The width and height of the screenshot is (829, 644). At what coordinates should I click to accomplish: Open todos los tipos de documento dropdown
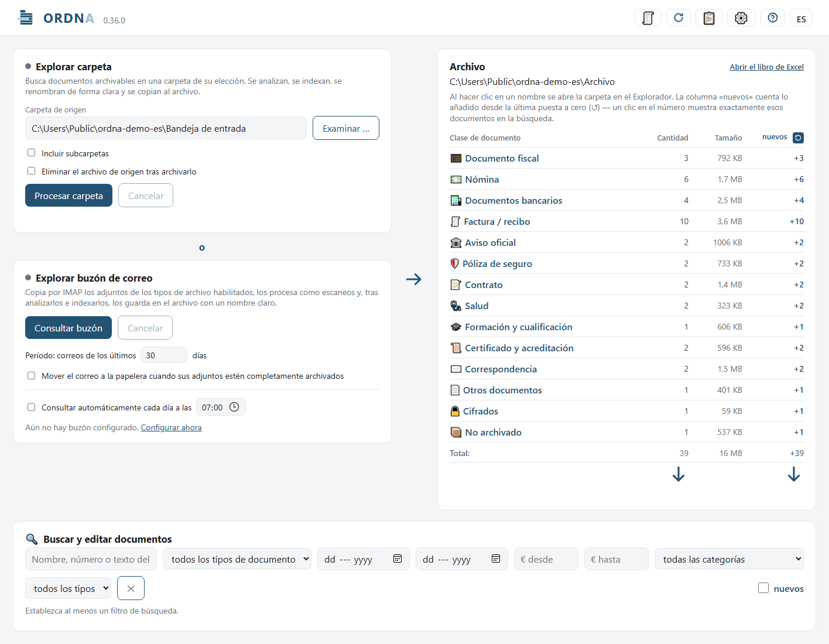[x=237, y=559]
